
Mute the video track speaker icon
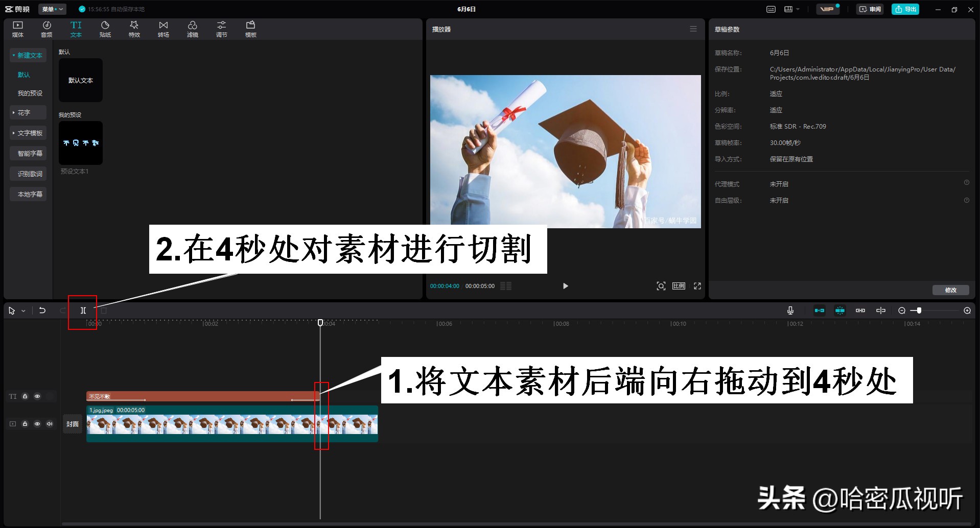coord(50,423)
